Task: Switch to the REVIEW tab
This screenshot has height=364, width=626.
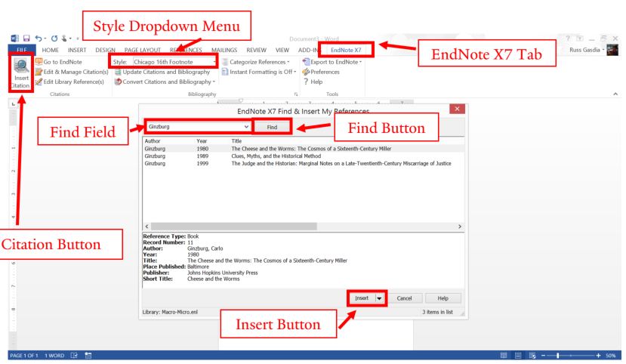Action: click(x=256, y=50)
